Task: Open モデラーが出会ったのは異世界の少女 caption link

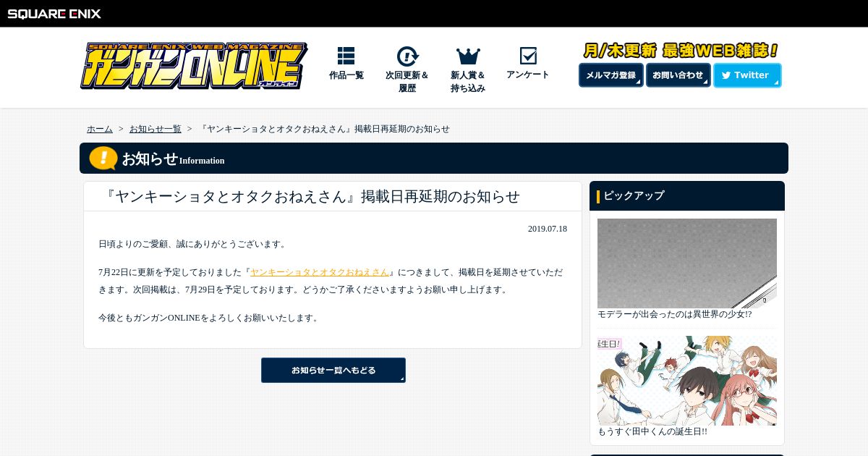Action: 674,314
